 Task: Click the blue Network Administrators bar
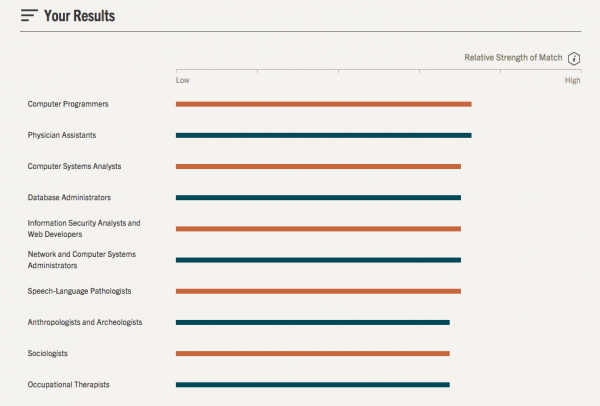(318, 260)
